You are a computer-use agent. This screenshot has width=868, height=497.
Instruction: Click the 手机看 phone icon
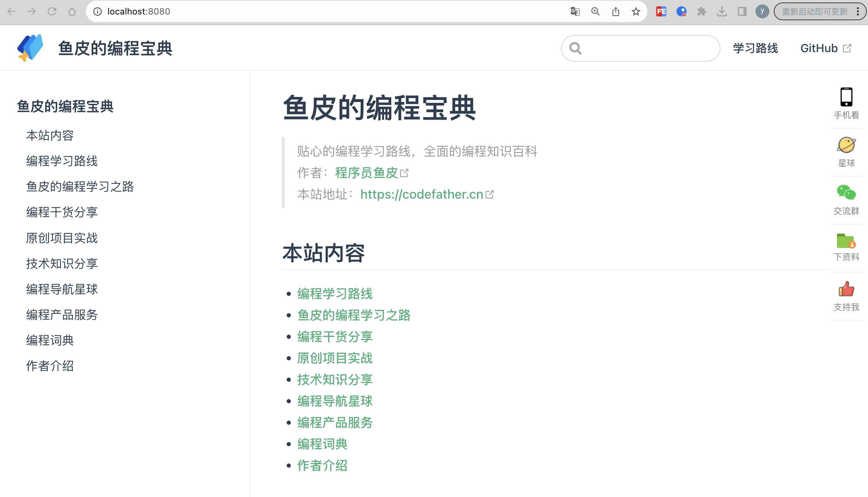coord(846,97)
